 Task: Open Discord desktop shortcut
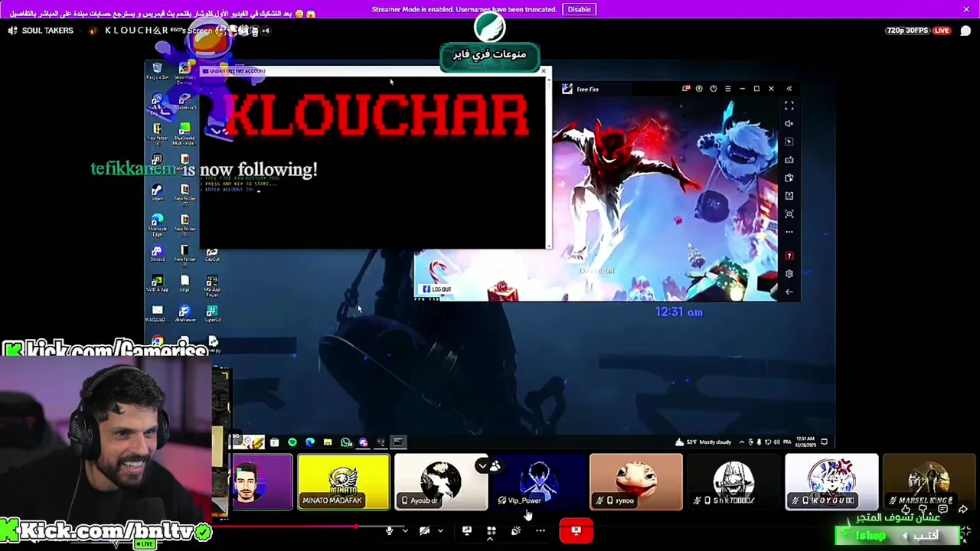[x=157, y=253]
